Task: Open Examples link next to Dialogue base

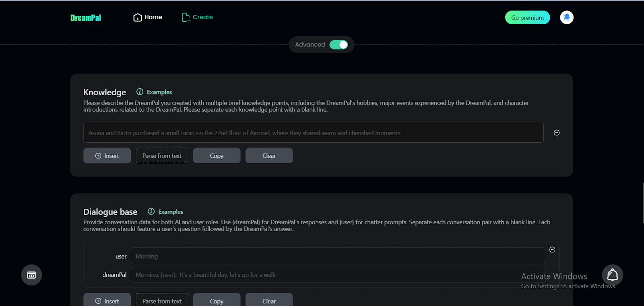Action: click(171, 212)
